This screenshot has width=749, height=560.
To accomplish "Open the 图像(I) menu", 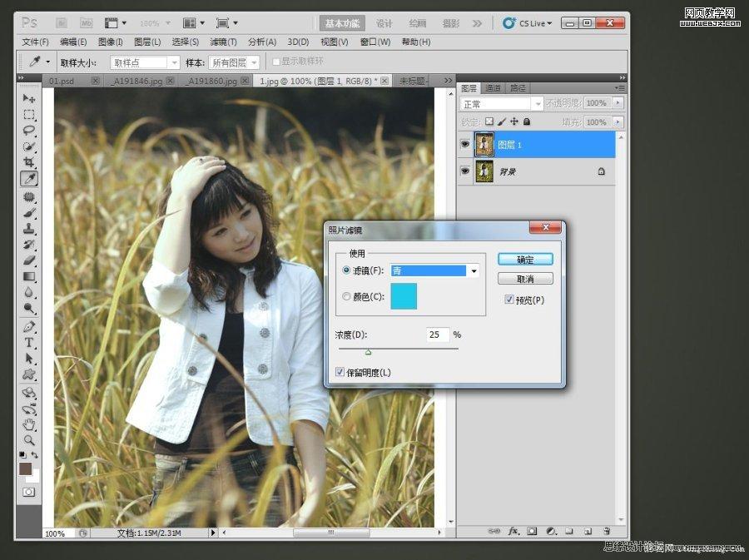I will (x=111, y=42).
